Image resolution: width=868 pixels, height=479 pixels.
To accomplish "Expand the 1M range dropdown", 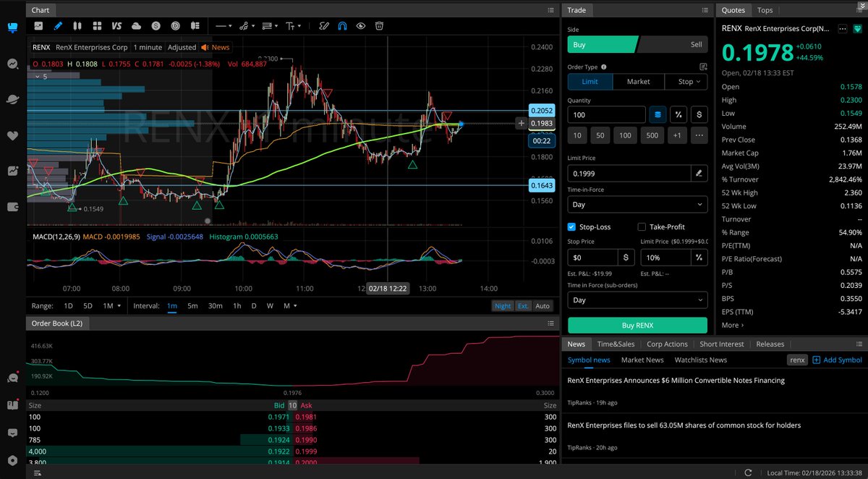I will 111,306.
